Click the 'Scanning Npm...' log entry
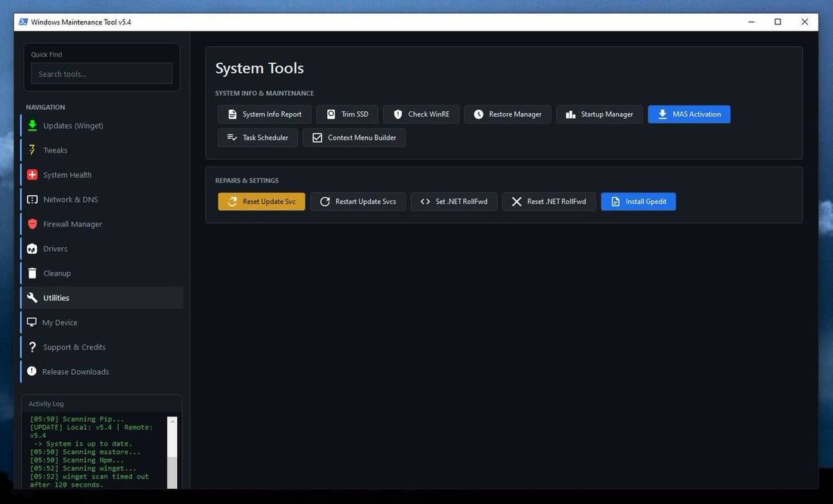The width and height of the screenshot is (833, 504). (77, 460)
